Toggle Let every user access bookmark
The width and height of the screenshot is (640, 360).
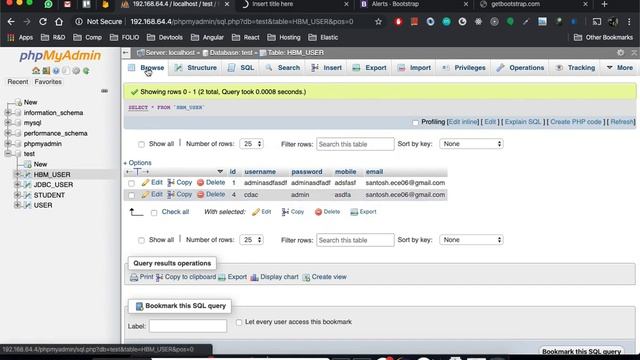[x=239, y=322]
